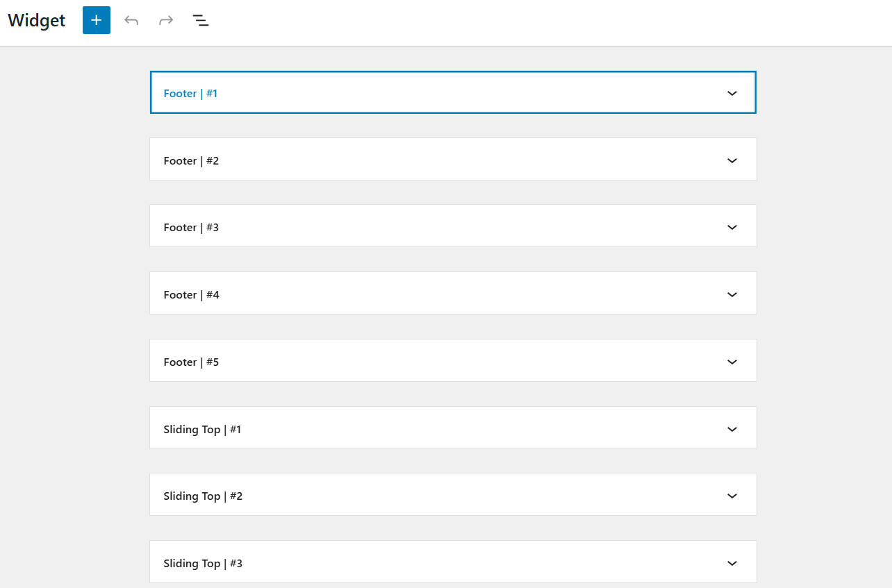Viewport: 892px width, 588px height.
Task: Expand Footer | #4 chevron
Action: pyautogui.click(x=732, y=294)
